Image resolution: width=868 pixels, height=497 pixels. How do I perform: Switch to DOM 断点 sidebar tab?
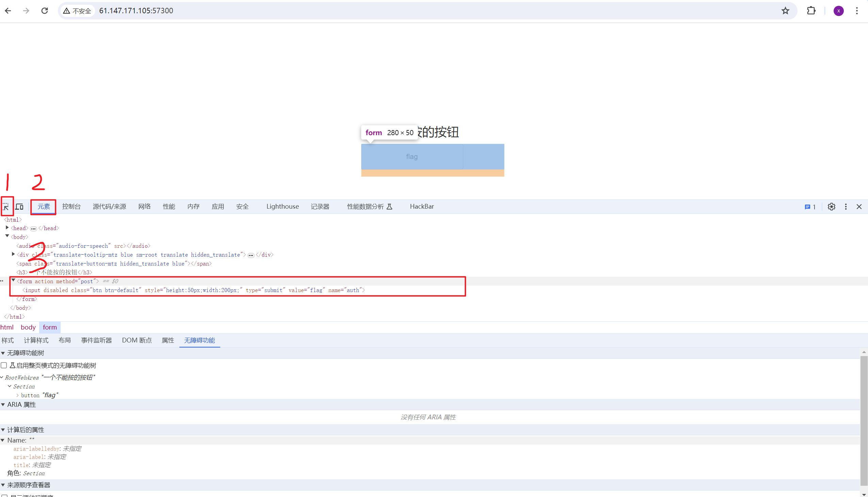pyautogui.click(x=137, y=340)
